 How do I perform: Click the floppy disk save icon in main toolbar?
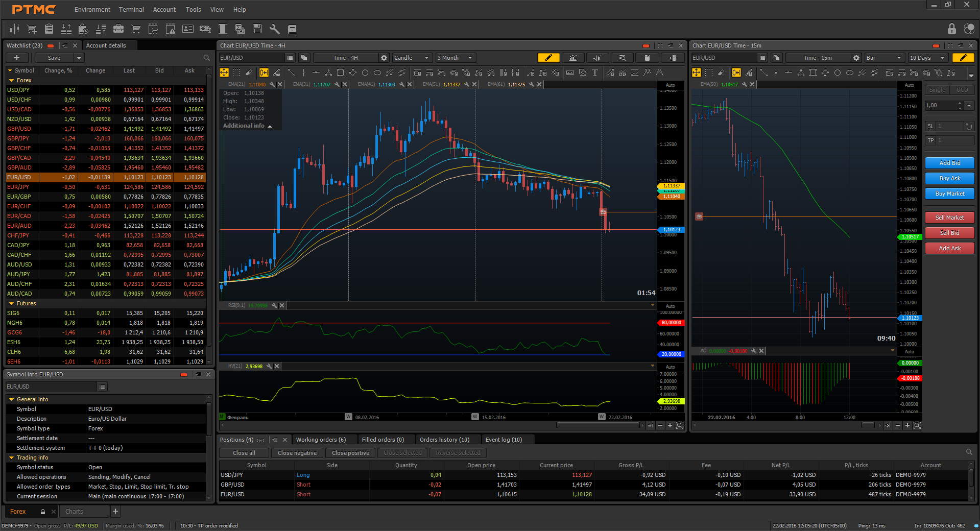257,29
